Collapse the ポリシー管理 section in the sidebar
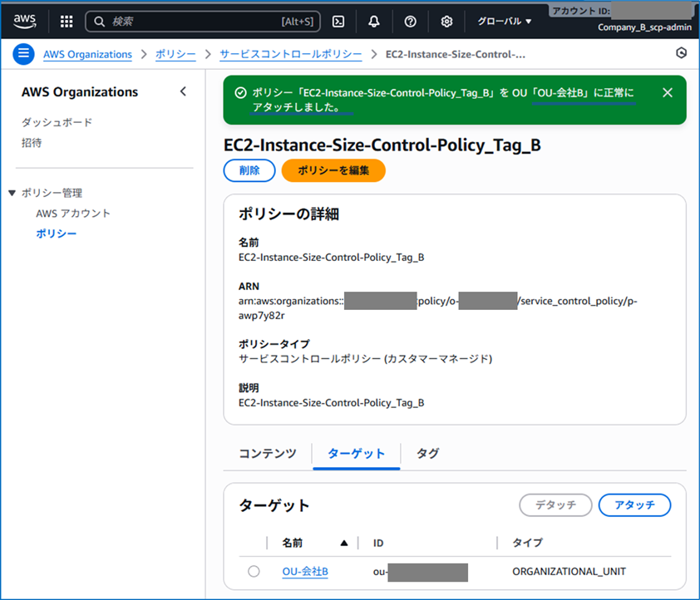The width and height of the screenshot is (700, 600). [x=10, y=192]
